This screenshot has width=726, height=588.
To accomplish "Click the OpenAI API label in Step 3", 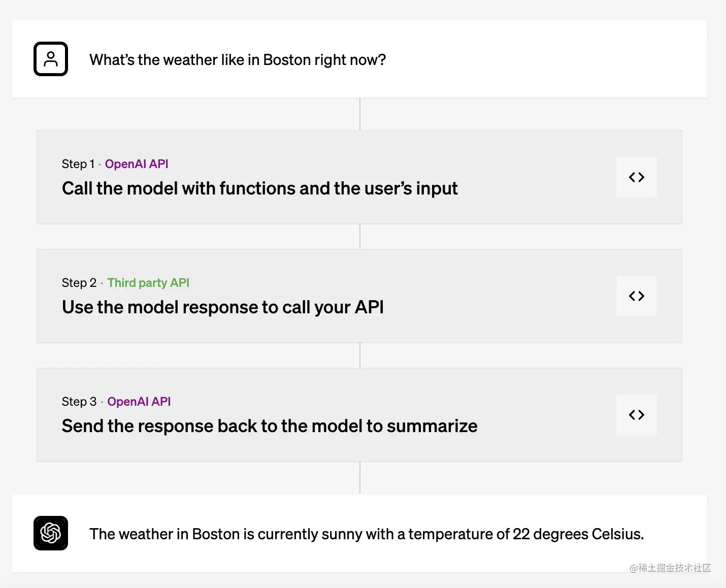I will pyautogui.click(x=139, y=402).
